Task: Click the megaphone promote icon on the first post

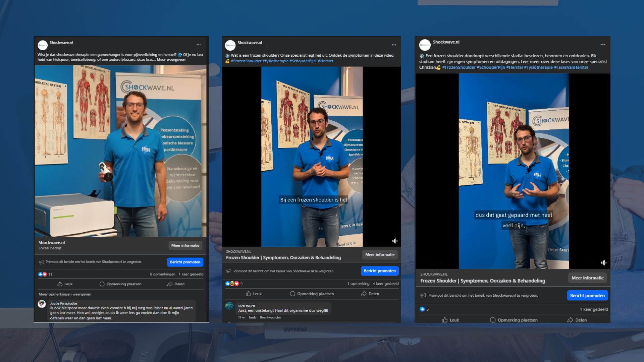Action: click(41, 262)
